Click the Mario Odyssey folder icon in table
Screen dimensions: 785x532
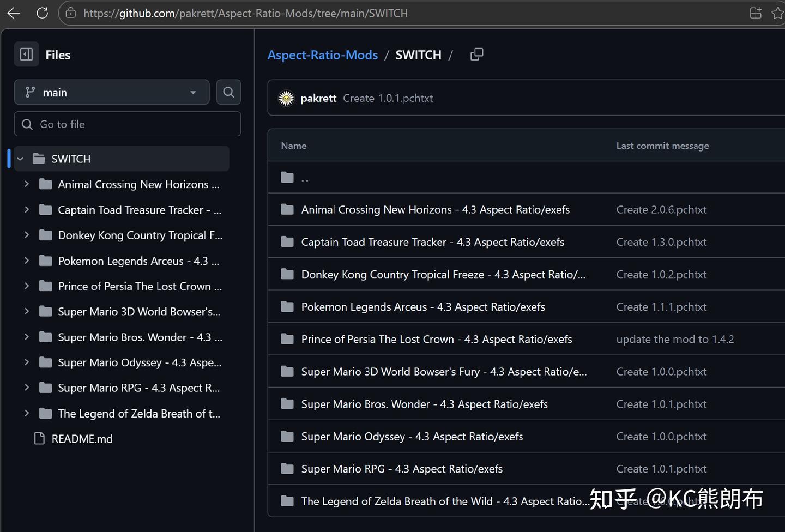click(287, 437)
